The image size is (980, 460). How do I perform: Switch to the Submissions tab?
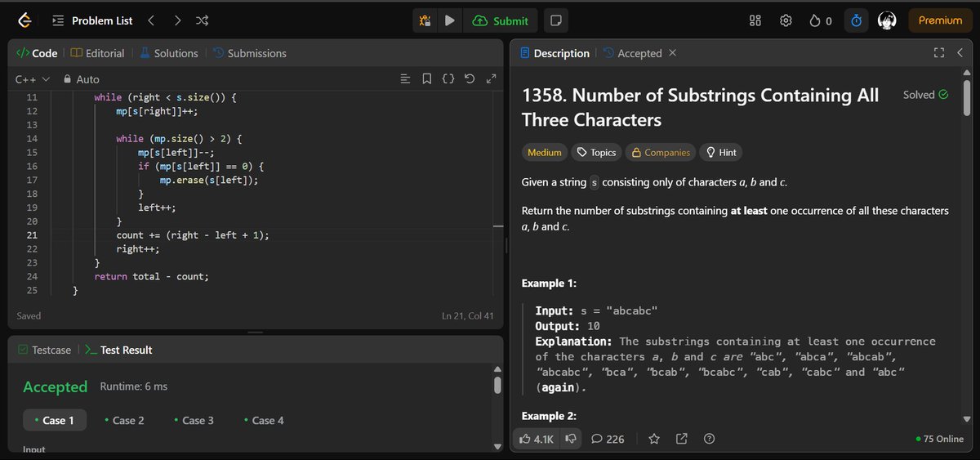[249, 53]
